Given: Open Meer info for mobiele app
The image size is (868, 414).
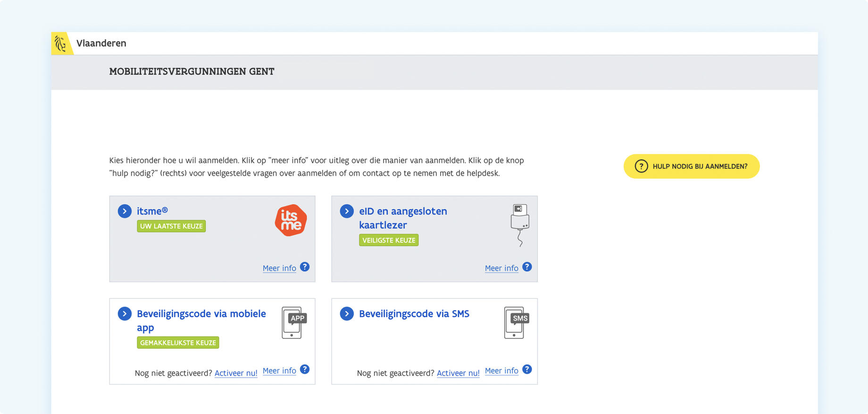Looking at the screenshot, I should point(279,371).
